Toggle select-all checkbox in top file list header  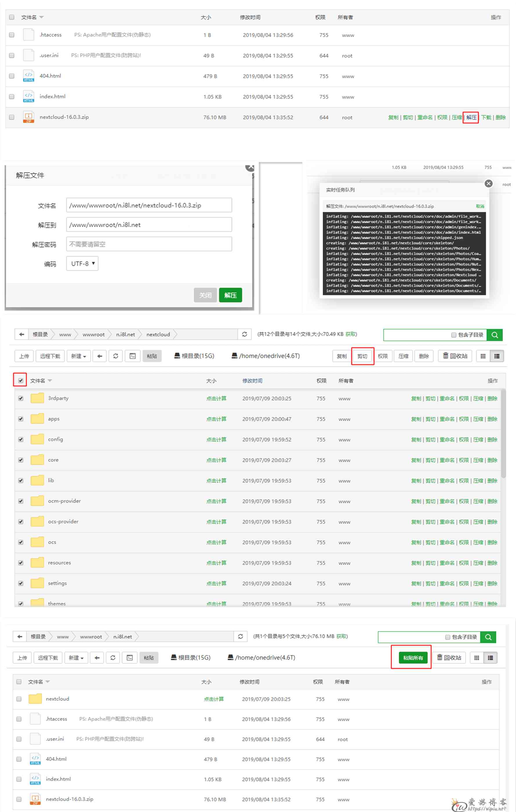[12, 17]
